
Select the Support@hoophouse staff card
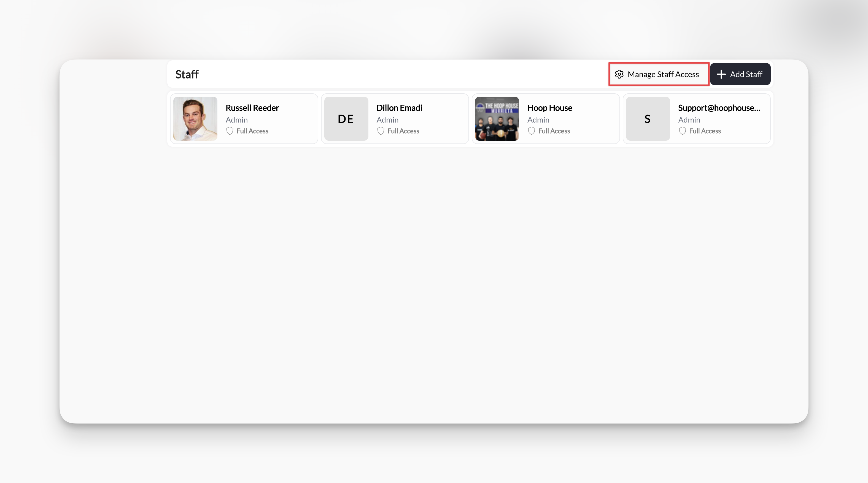coord(696,119)
